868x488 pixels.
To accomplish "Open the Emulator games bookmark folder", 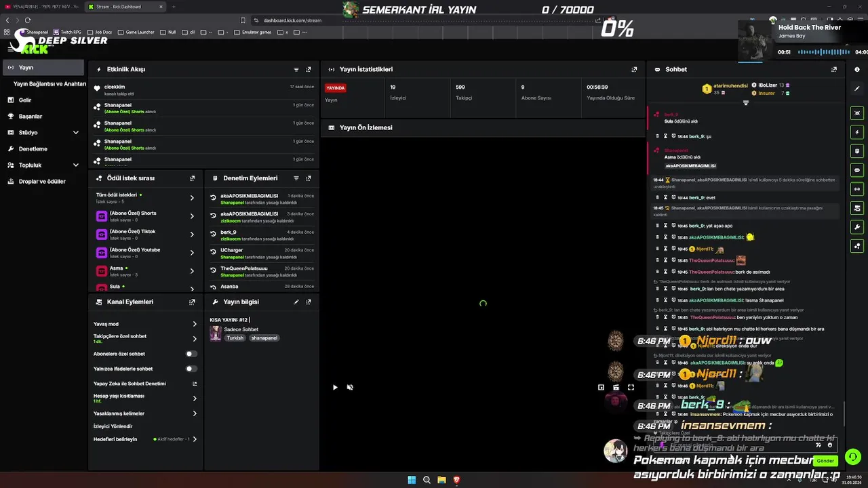I will click(x=252, y=32).
